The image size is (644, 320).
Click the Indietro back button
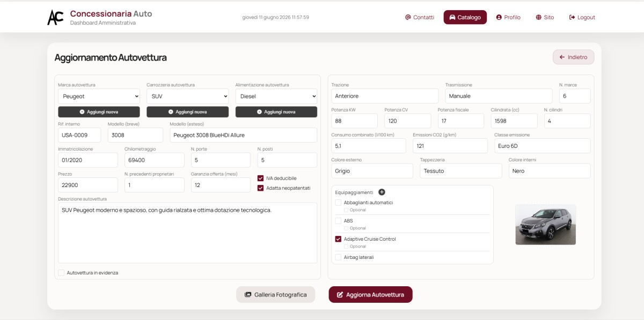[573, 57]
